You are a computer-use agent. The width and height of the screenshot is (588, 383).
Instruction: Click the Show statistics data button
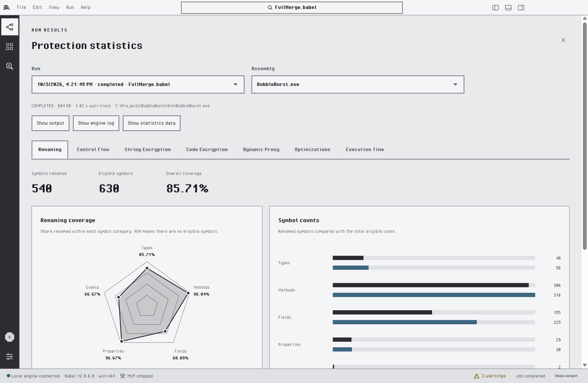coord(151,123)
